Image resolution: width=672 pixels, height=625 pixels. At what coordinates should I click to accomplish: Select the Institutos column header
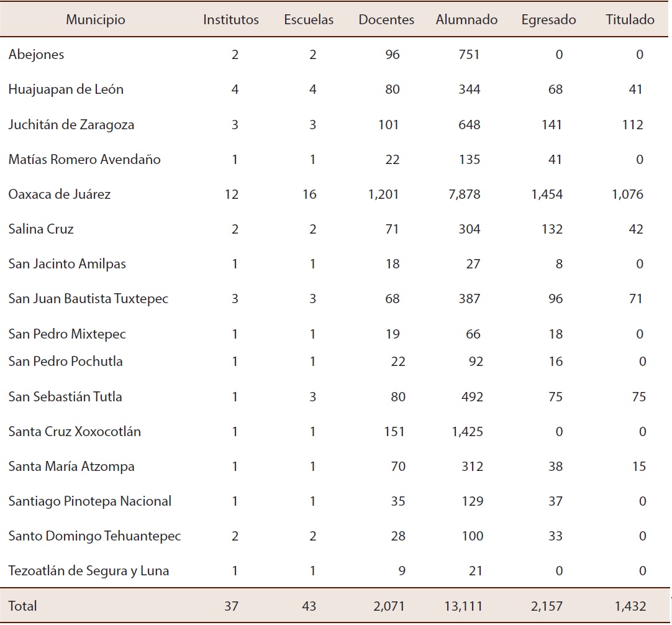(230, 19)
